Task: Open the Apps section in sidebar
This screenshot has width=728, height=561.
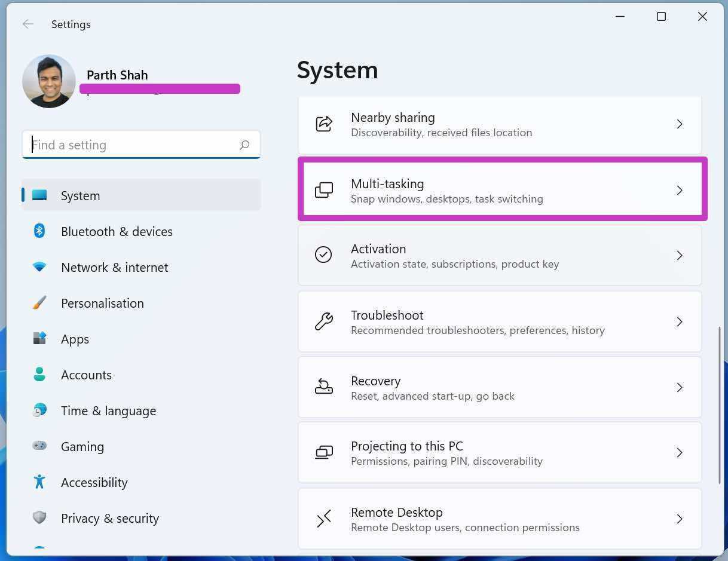Action: click(x=75, y=339)
